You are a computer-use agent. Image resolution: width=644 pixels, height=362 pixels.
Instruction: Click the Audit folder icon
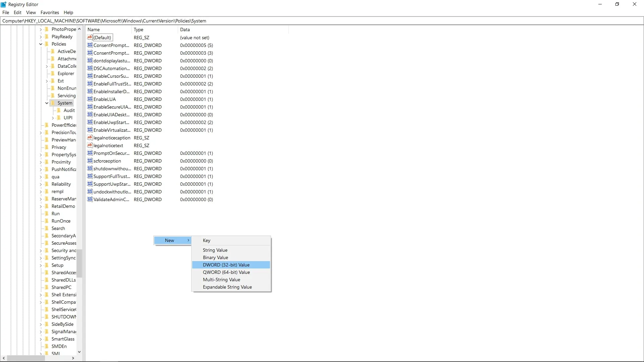59,110
